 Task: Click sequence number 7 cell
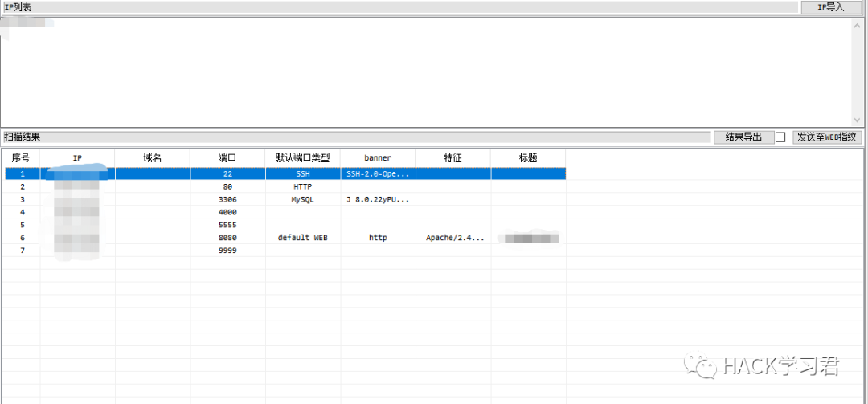coord(23,250)
